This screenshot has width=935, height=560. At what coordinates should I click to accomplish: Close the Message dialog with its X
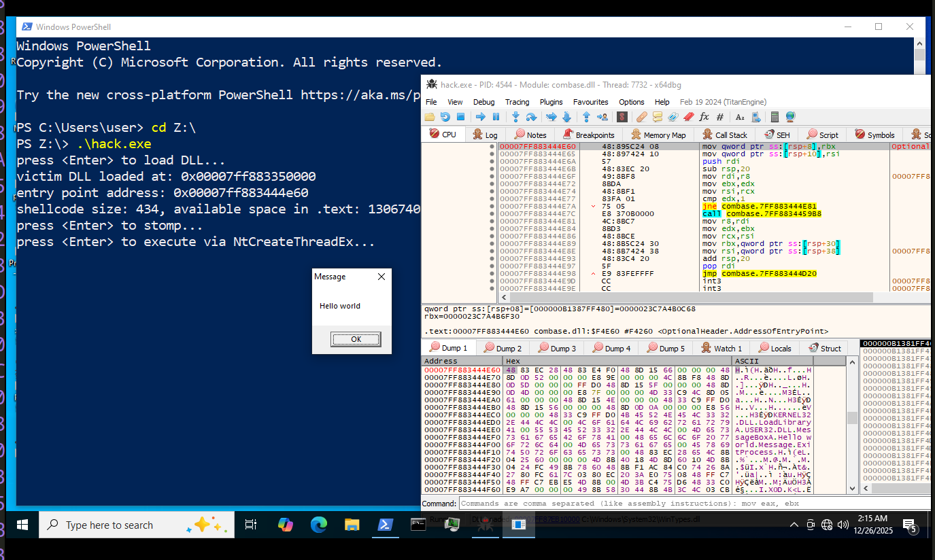(381, 277)
